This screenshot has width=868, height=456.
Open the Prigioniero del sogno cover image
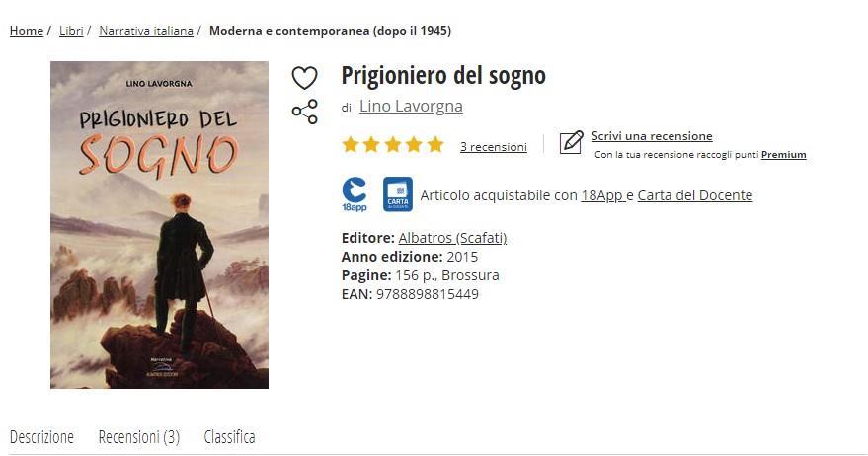(159, 225)
